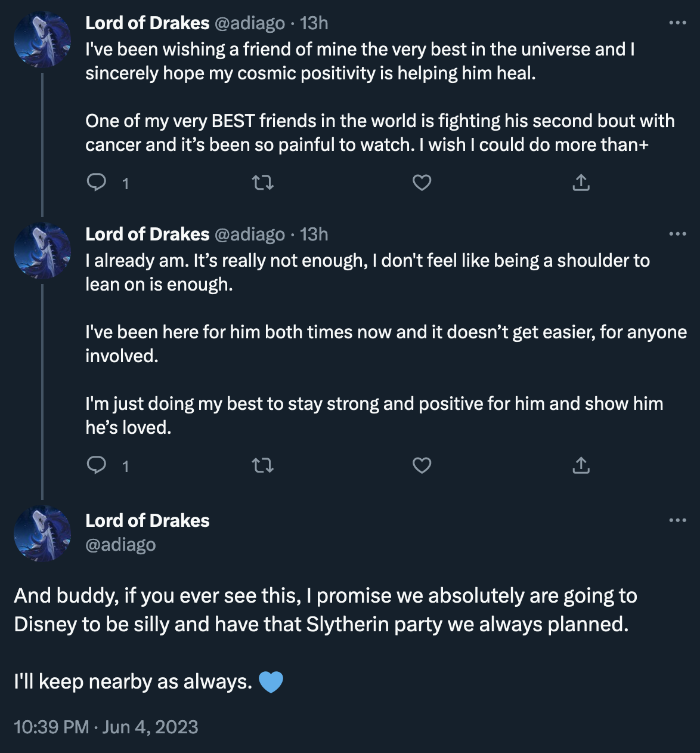Open avatar on the main Disney tweet
This screenshot has width=700, height=753.
(x=42, y=533)
